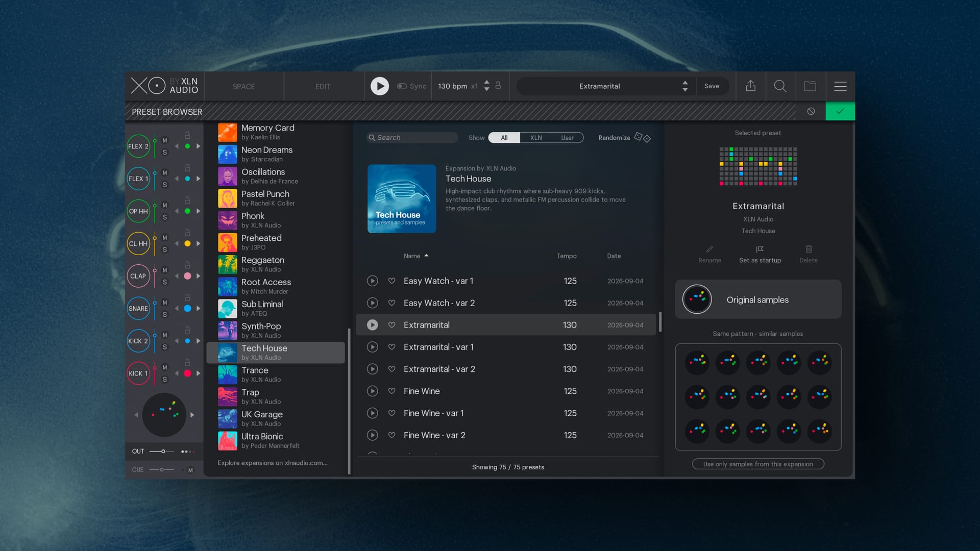Select the Phonk expansion
The width and height of the screenshot is (980, 551).
pyautogui.click(x=276, y=220)
